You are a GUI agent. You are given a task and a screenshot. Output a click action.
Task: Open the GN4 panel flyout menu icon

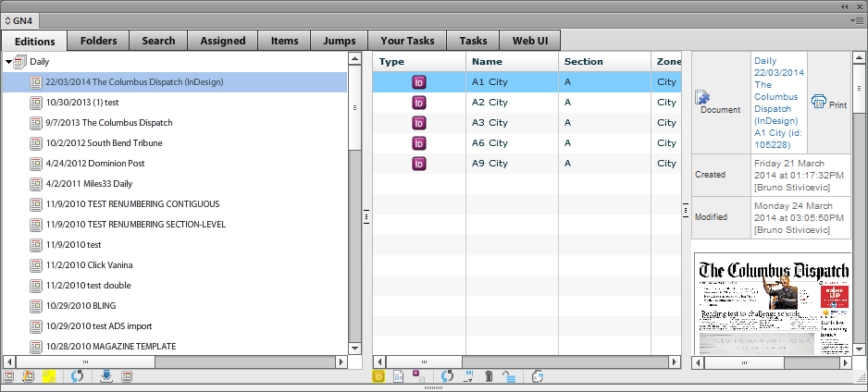coord(859,20)
